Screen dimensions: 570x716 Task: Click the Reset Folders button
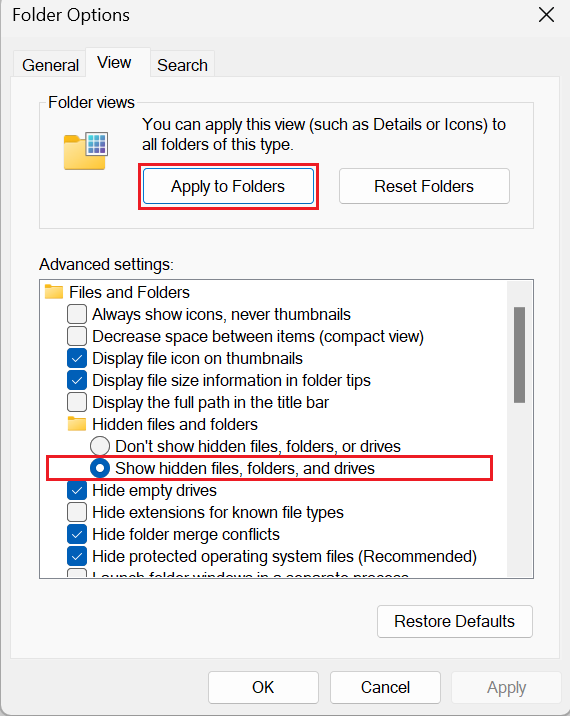tap(424, 186)
